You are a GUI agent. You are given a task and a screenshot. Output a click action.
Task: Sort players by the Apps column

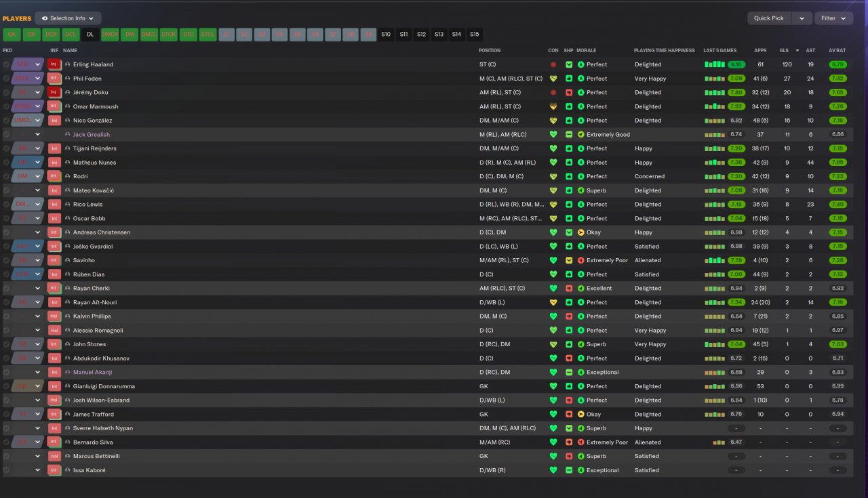click(759, 50)
